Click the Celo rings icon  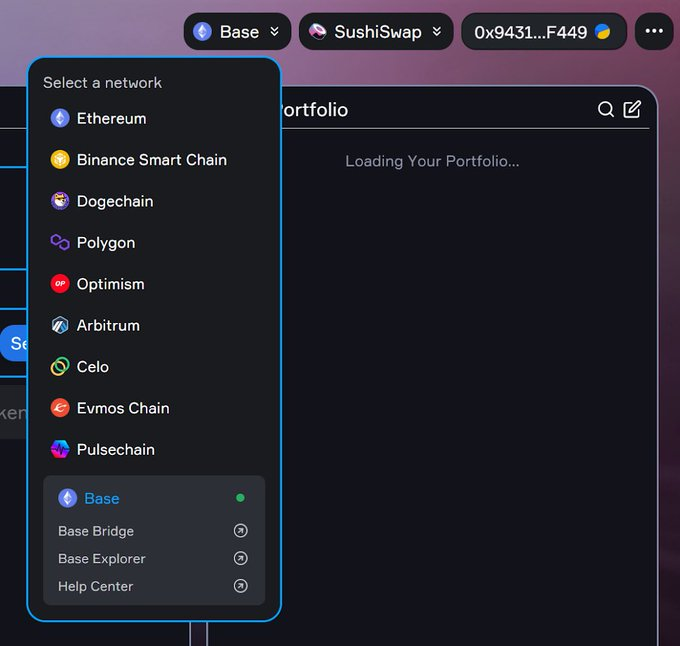click(60, 366)
